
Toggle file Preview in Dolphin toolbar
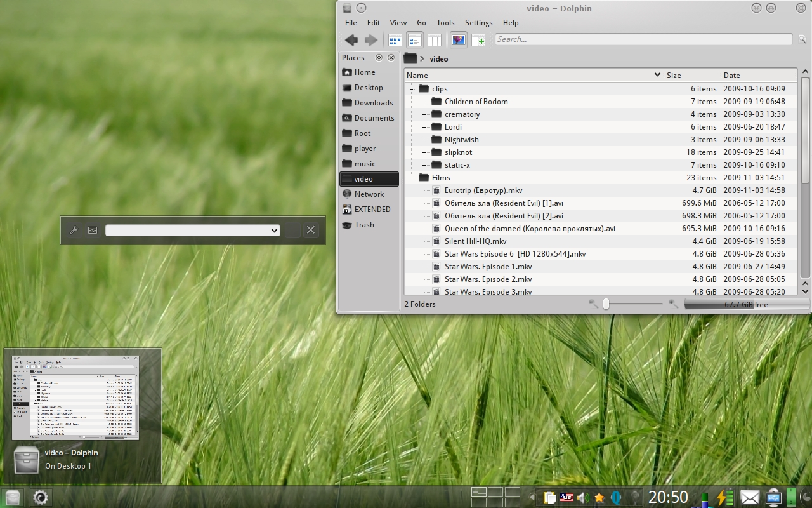click(459, 40)
